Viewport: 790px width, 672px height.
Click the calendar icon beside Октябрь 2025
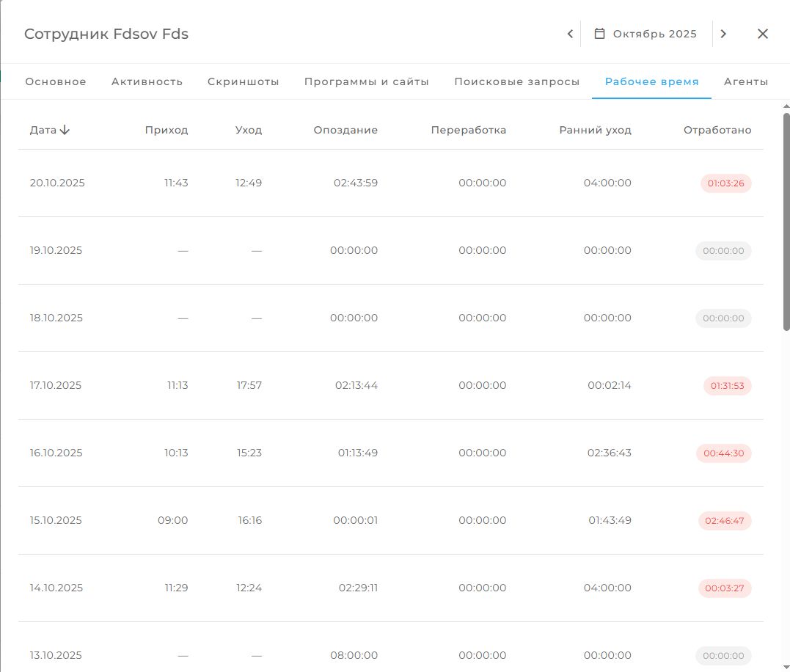click(599, 34)
